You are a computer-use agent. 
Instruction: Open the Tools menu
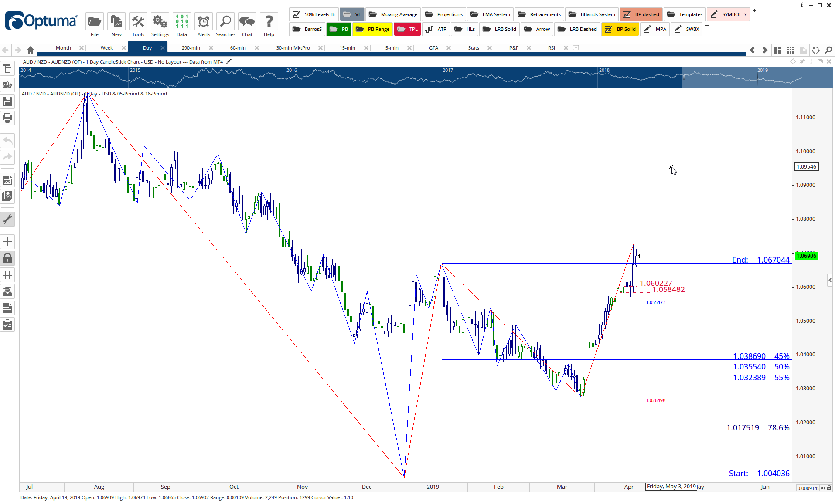[138, 21]
